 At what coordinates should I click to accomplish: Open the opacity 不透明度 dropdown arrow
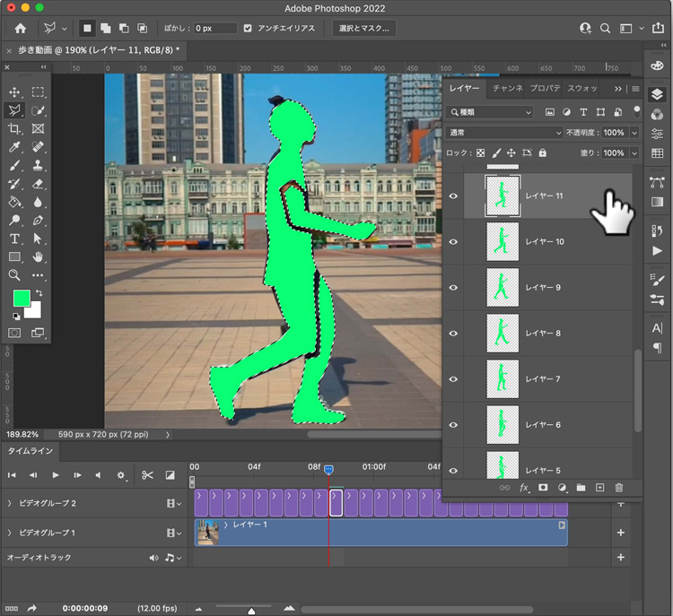click(x=634, y=133)
